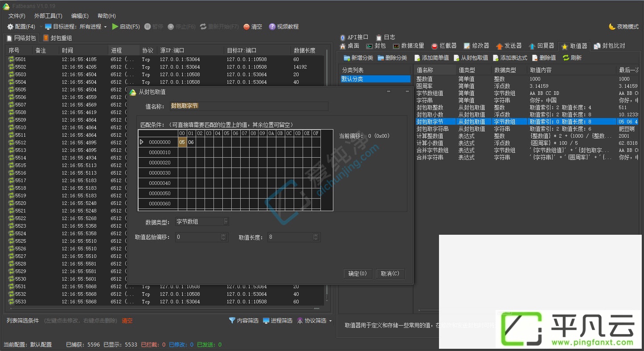This screenshot has width=644, height=351.
Task: Switch to the Interceptor (拦截器) tab
Action: (x=444, y=46)
